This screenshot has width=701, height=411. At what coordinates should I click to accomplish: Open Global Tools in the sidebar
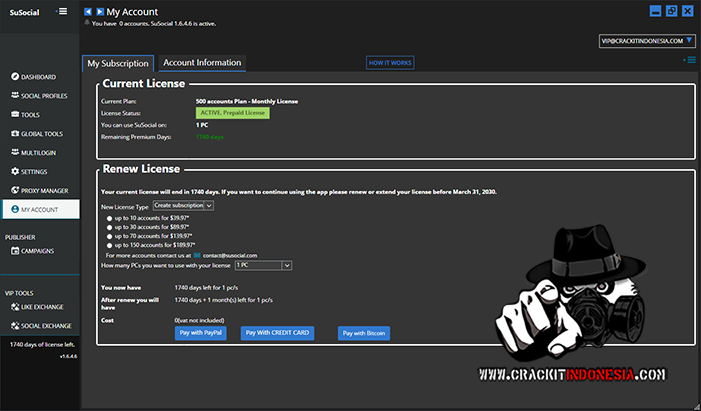click(42, 134)
